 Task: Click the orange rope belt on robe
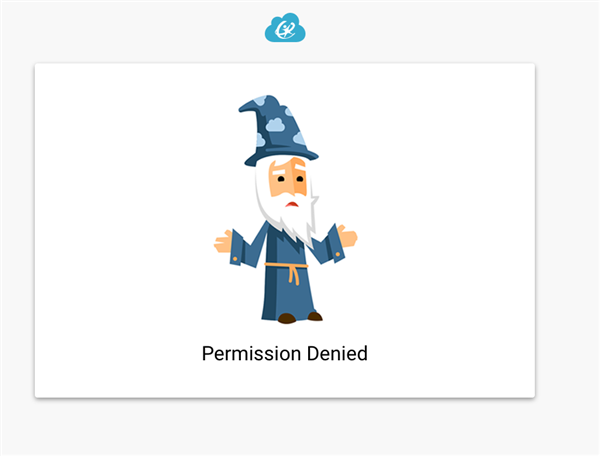coord(289,271)
